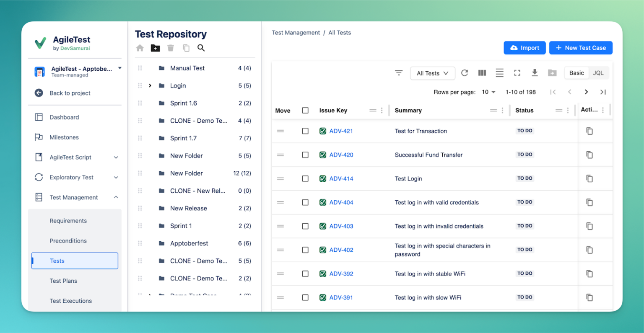
Task: Check the box for ADV-392
Action: pos(305,274)
